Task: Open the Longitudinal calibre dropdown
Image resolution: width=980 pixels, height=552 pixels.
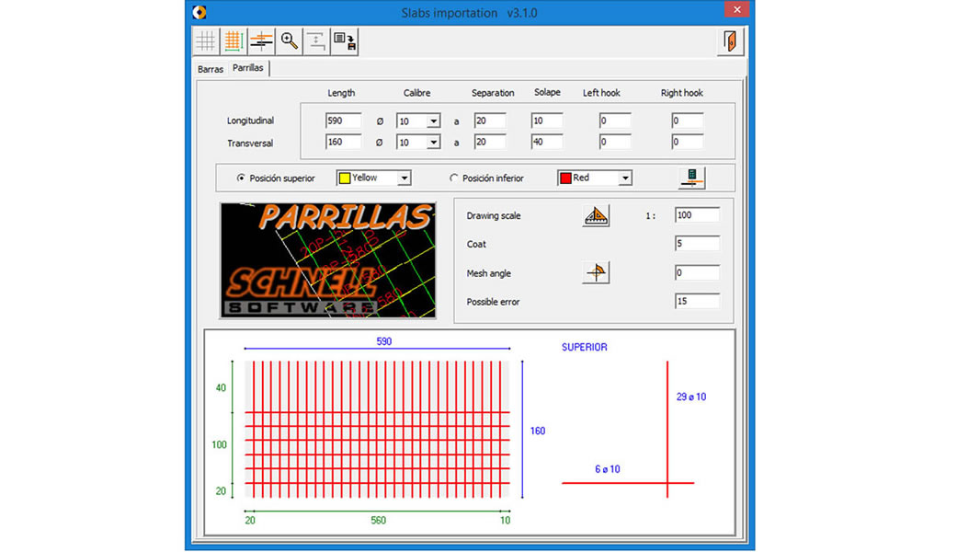Action: click(x=433, y=121)
